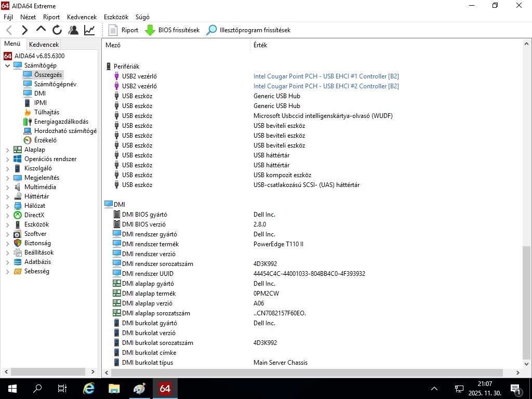Click the main pane scroll-up arrow

[526, 44]
